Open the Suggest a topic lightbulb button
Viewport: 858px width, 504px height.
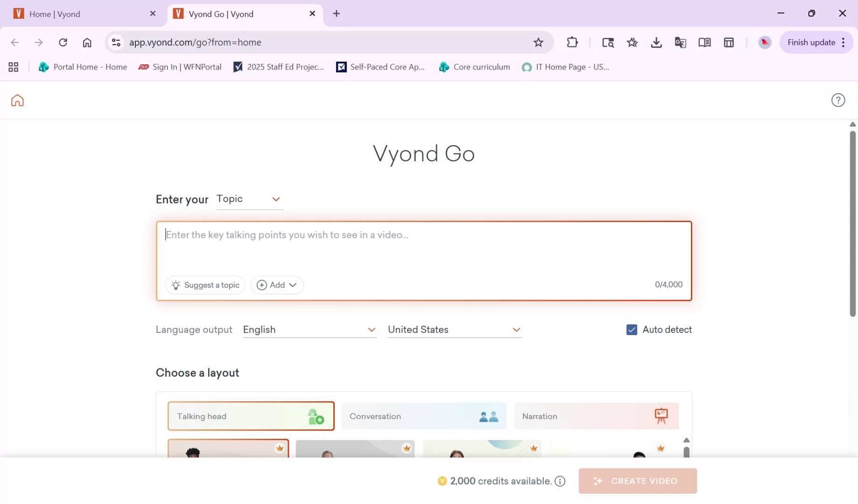coord(205,285)
